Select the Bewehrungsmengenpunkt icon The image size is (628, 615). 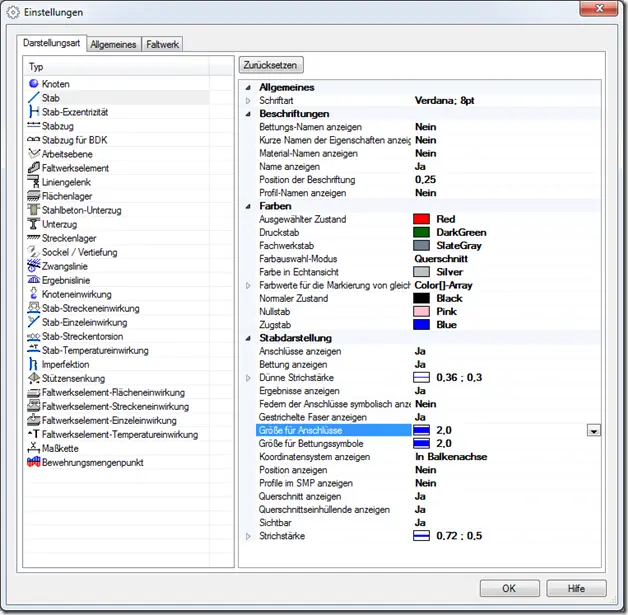(x=34, y=462)
